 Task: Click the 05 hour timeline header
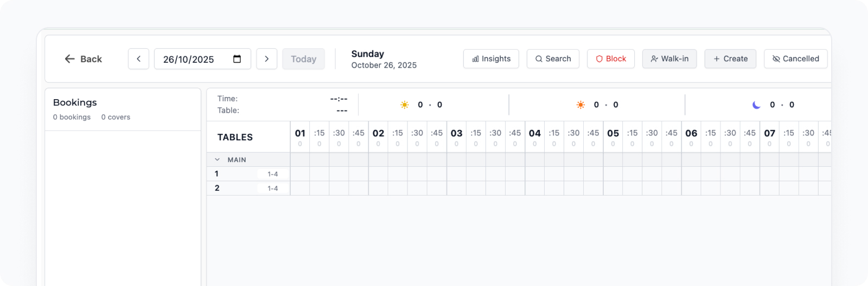(x=613, y=133)
